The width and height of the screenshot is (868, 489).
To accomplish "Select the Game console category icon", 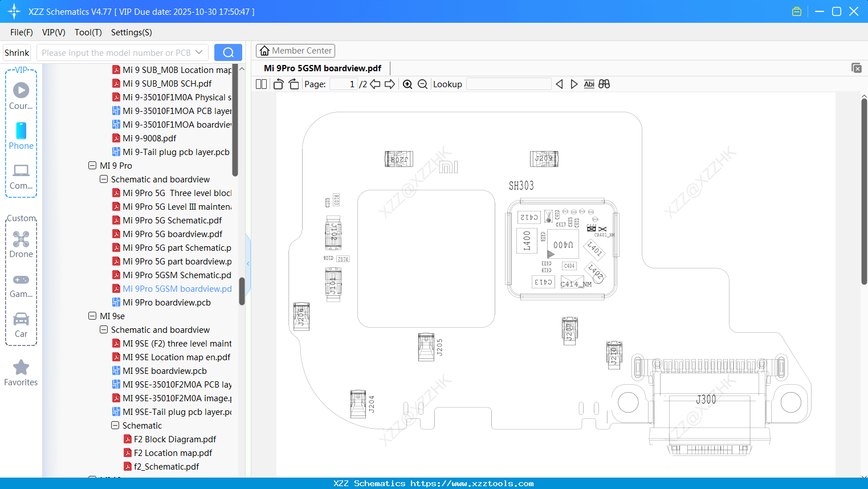I will pyautogui.click(x=21, y=286).
